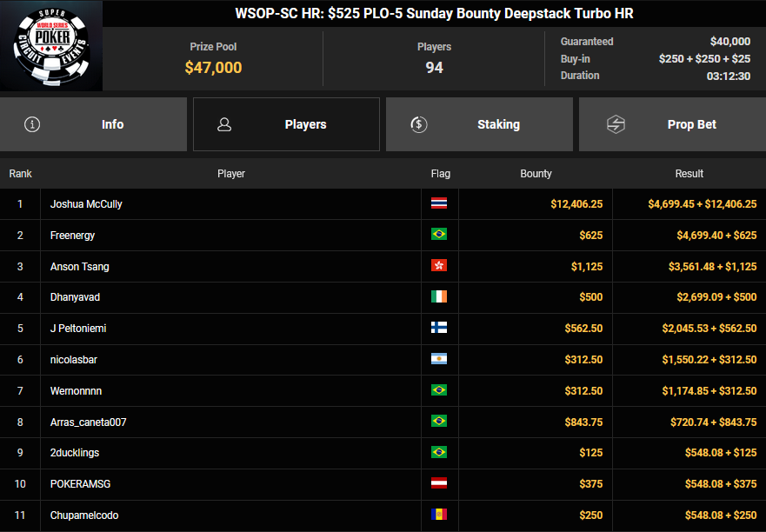
Task: Sort by the Rank column header
Action: (20, 174)
